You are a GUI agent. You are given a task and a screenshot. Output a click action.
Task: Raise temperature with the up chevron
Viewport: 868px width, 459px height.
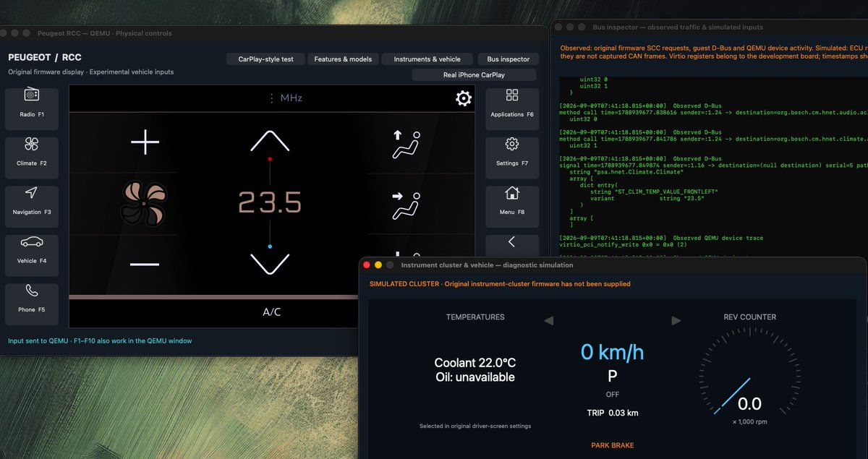(x=270, y=141)
